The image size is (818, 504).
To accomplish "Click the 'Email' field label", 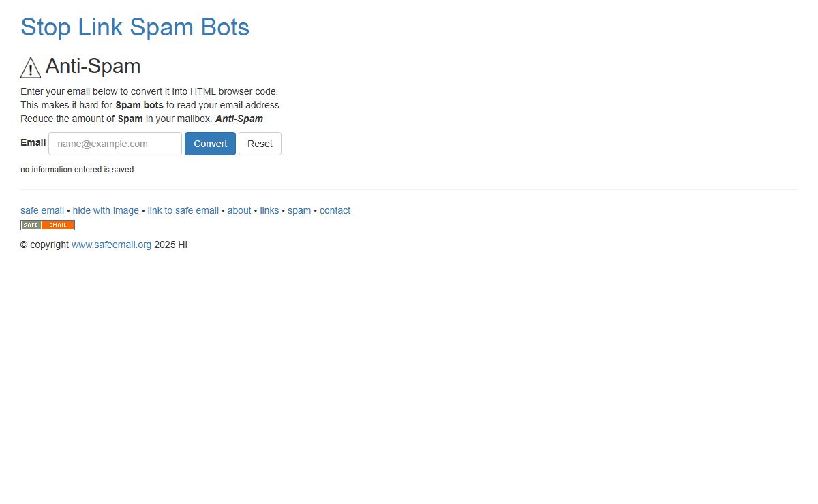I will coord(33,142).
